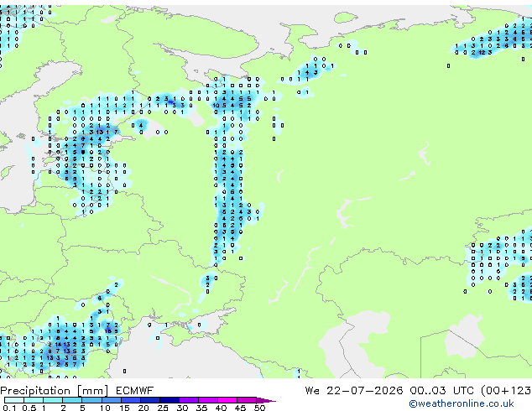Click the '10' legend scale label
Screen dimensions: 532x411
[x=105, y=408]
